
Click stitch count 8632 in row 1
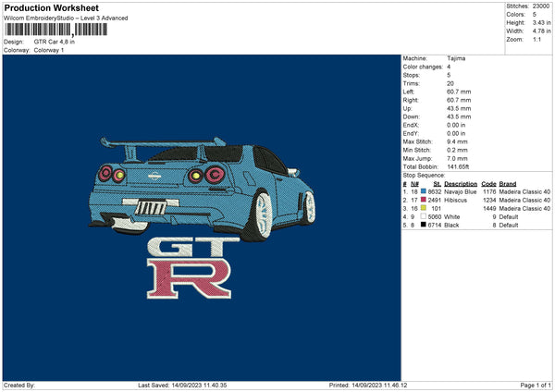(435, 191)
